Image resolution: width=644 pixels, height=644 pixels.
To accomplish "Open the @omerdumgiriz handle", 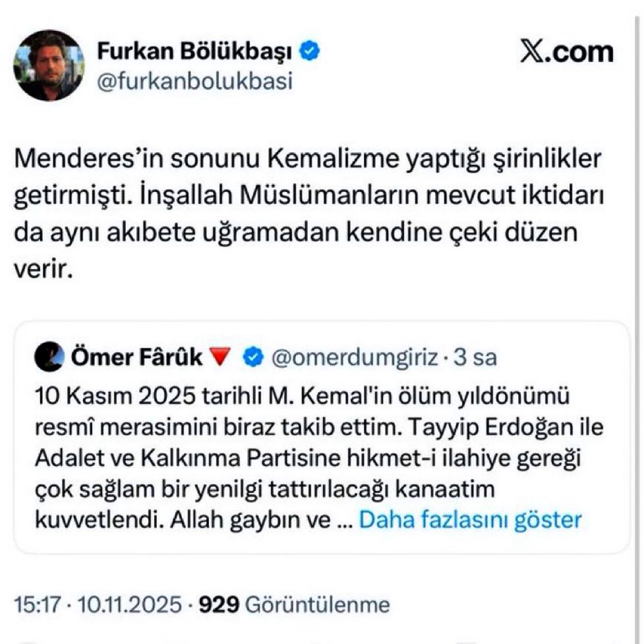I will [x=353, y=357].
